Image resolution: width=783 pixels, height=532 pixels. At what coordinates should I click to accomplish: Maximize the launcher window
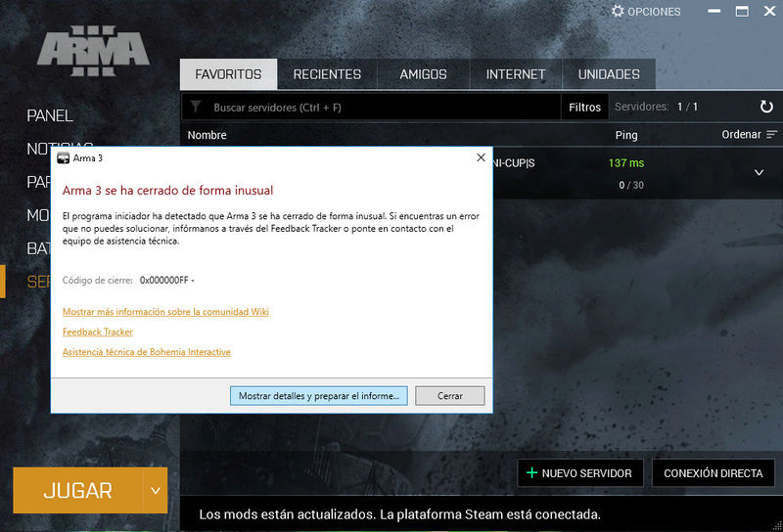click(742, 11)
